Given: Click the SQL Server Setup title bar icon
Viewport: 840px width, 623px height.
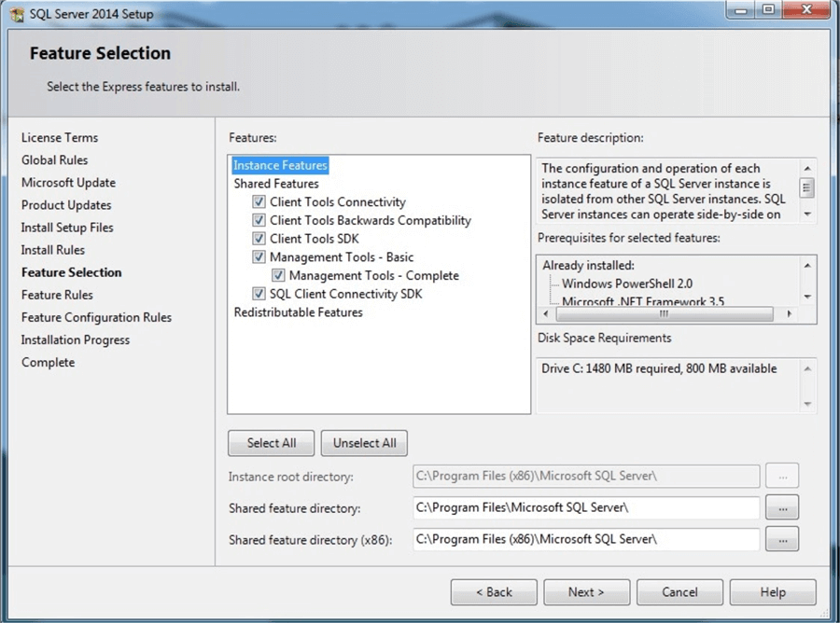Looking at the screenshot, I should [x=17, y=14].
